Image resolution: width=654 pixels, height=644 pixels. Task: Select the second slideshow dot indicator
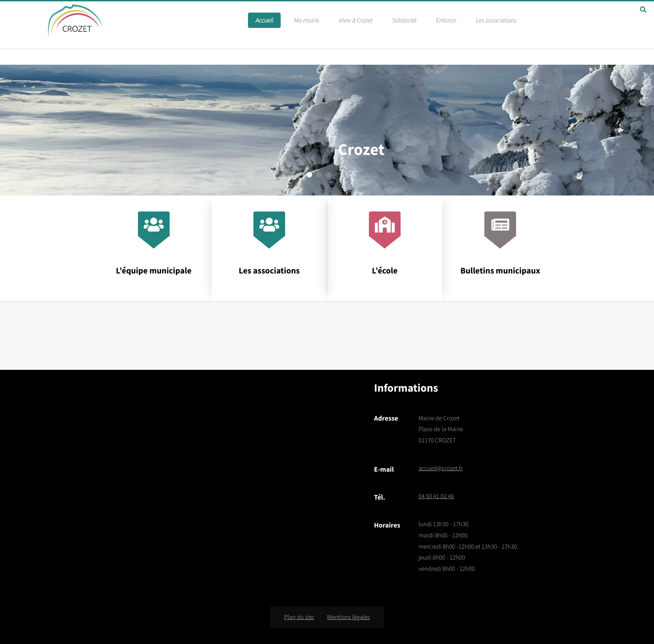319,175
